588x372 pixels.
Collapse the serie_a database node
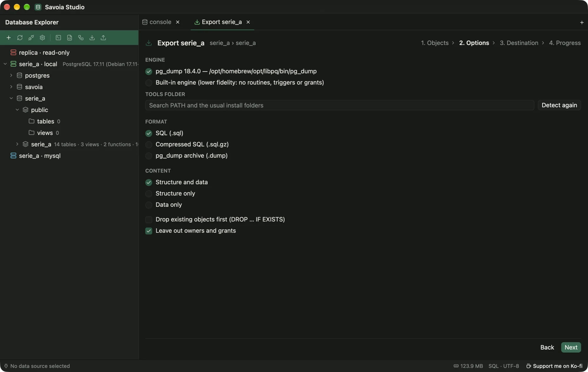11,98
